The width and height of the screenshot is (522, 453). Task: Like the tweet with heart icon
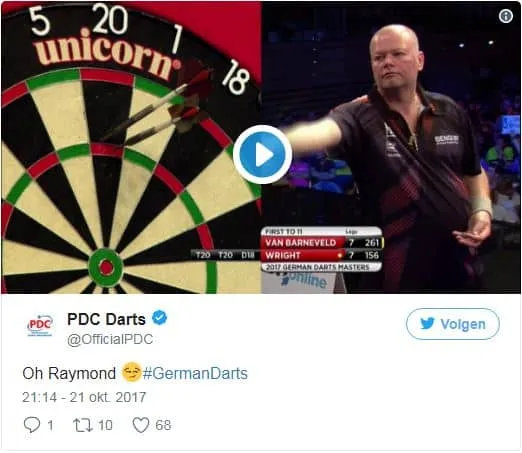pyautogui.click(x=141, y=425)
